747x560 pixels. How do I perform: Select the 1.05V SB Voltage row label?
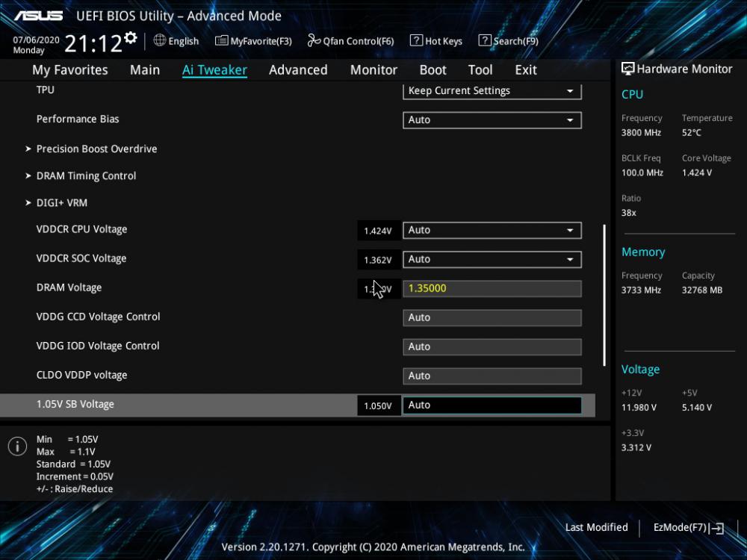pyautogui.click(x=75, y=404)
